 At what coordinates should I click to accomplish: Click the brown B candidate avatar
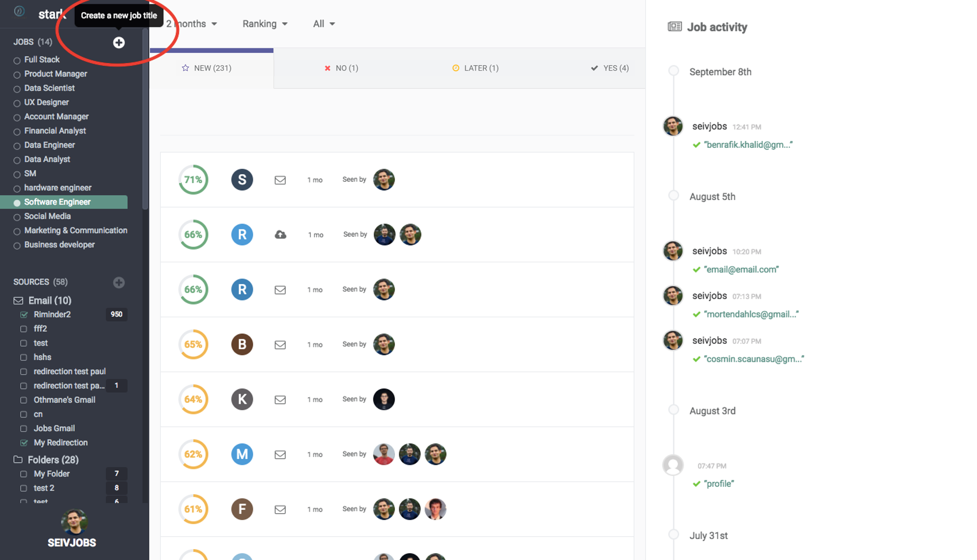pyautogui.click(x=242, y=344)
